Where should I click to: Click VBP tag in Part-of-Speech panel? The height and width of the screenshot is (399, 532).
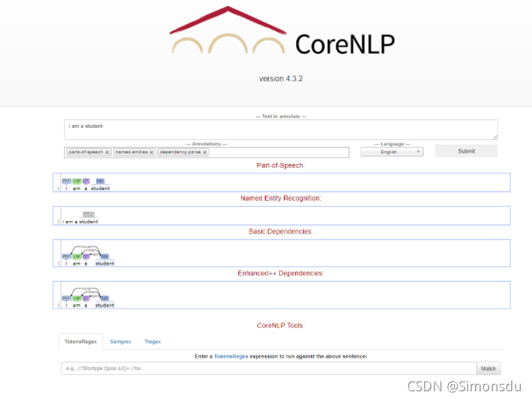point(77,181)
